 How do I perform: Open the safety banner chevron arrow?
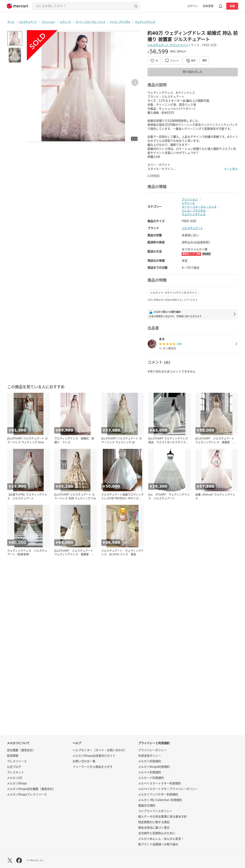click(235, 314)
